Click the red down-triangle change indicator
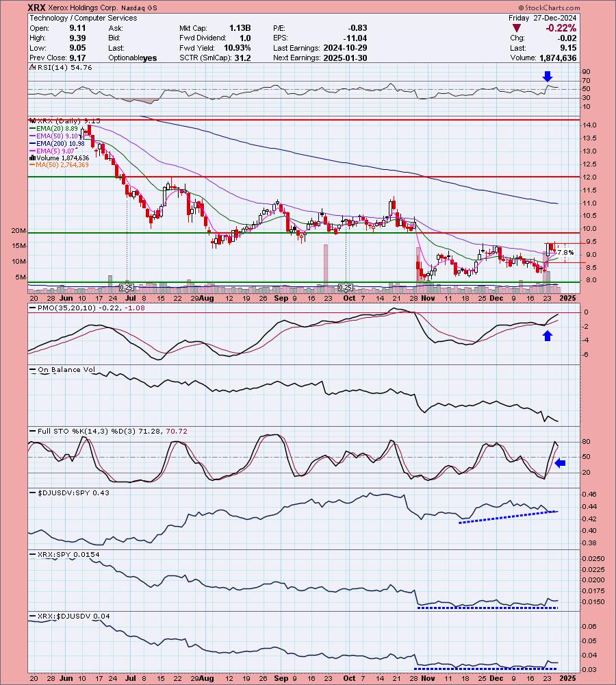616x685 pixels. (517, 28)
